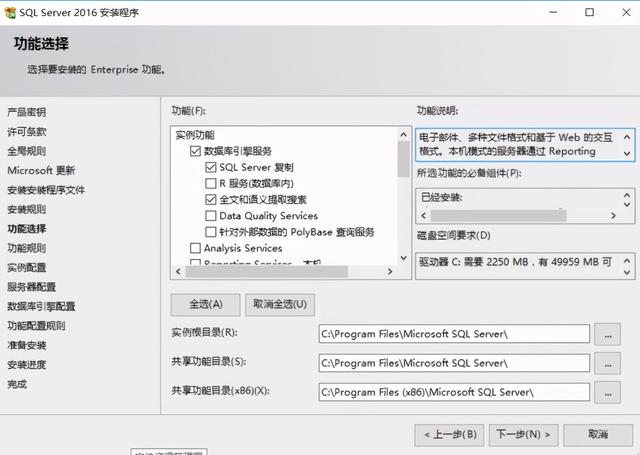
Task: Click up arrow in 功能说明 box
Action: click(x=627, y=137)
